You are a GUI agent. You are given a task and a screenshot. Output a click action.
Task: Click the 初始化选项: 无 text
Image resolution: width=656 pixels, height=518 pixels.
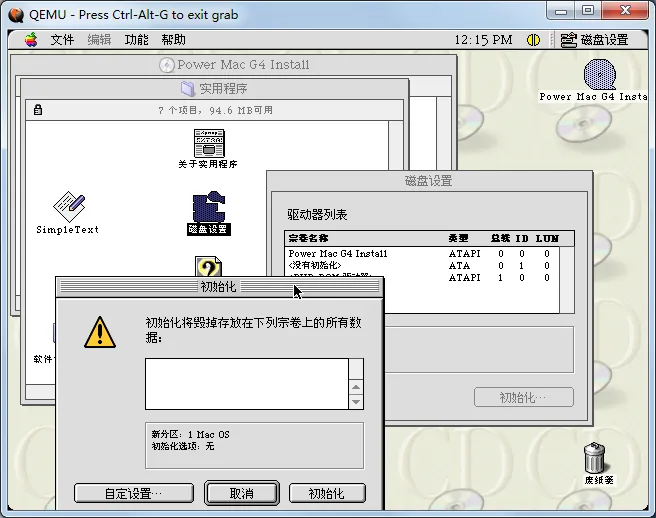click(x=183, y=446)
